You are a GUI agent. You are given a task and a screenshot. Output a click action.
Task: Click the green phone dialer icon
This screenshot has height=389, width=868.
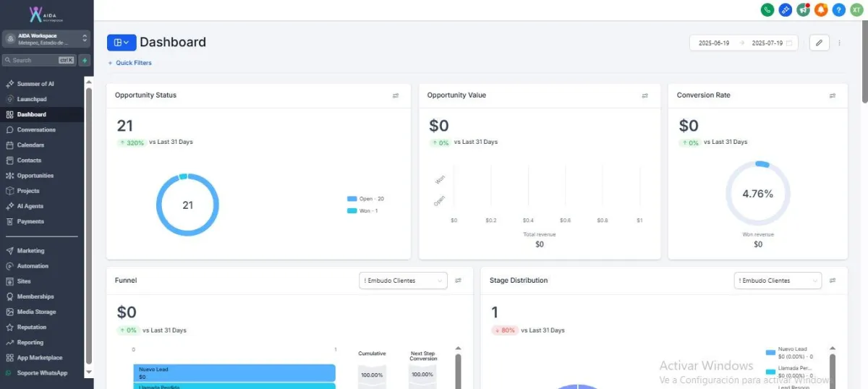click(767, 9)
